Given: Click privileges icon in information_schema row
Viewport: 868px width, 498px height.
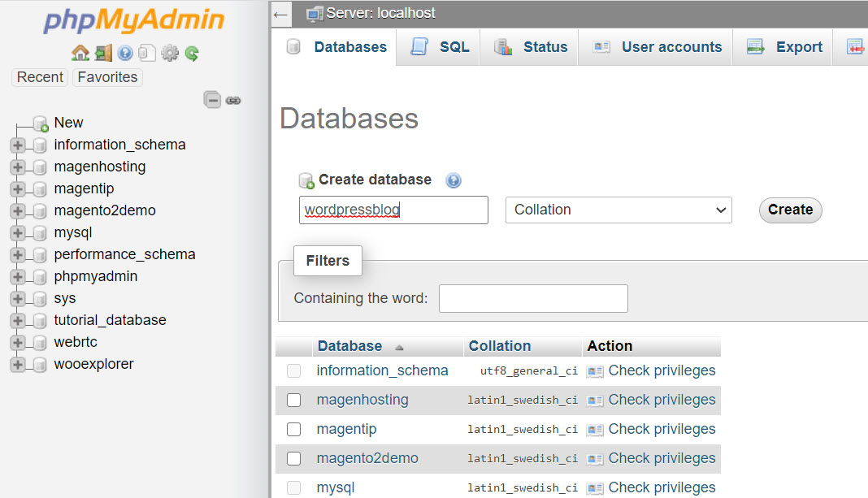Looking at the screenshot, I should click(x=595, y=371).
